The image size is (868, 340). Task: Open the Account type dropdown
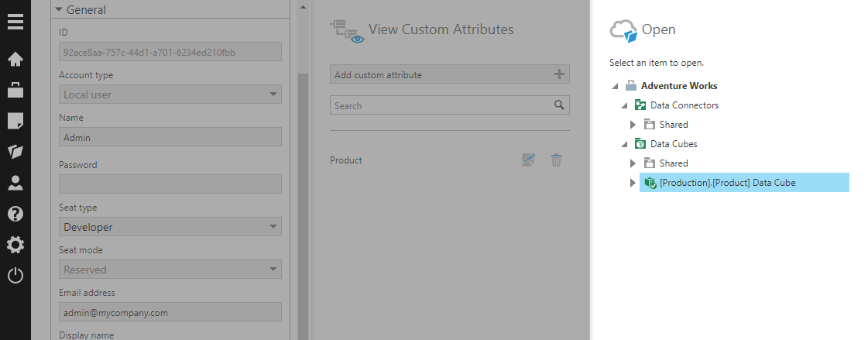coord(273,94)
